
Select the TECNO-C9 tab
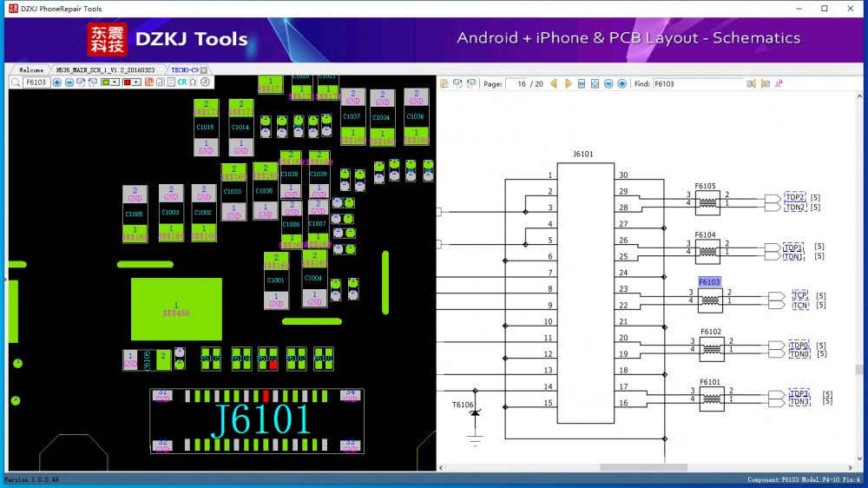coord(184,70)
